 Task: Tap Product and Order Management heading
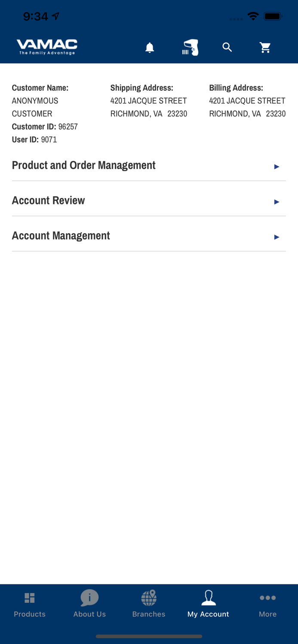click(83, 165)
